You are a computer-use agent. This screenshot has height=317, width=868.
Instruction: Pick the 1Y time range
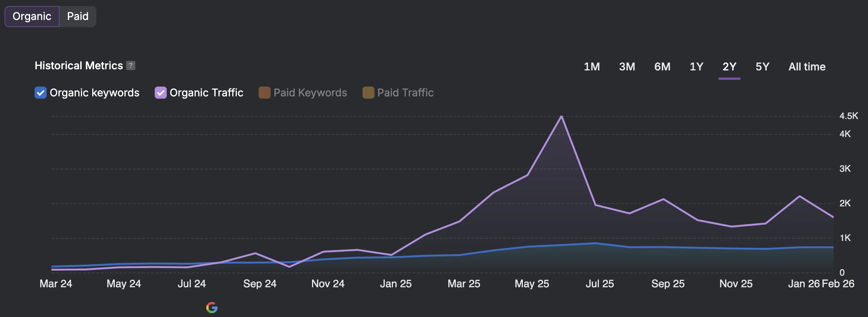pyautogui.click(x=696, y=67)
